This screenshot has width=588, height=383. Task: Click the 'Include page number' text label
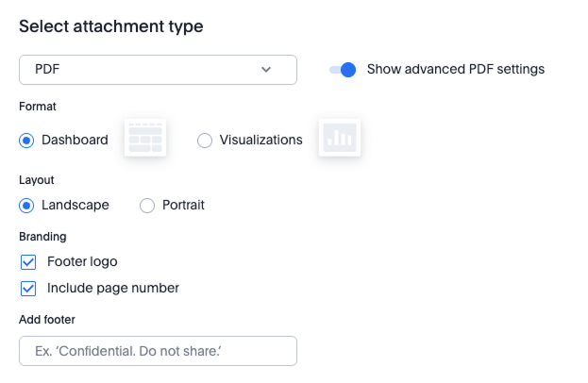point(112,288)
